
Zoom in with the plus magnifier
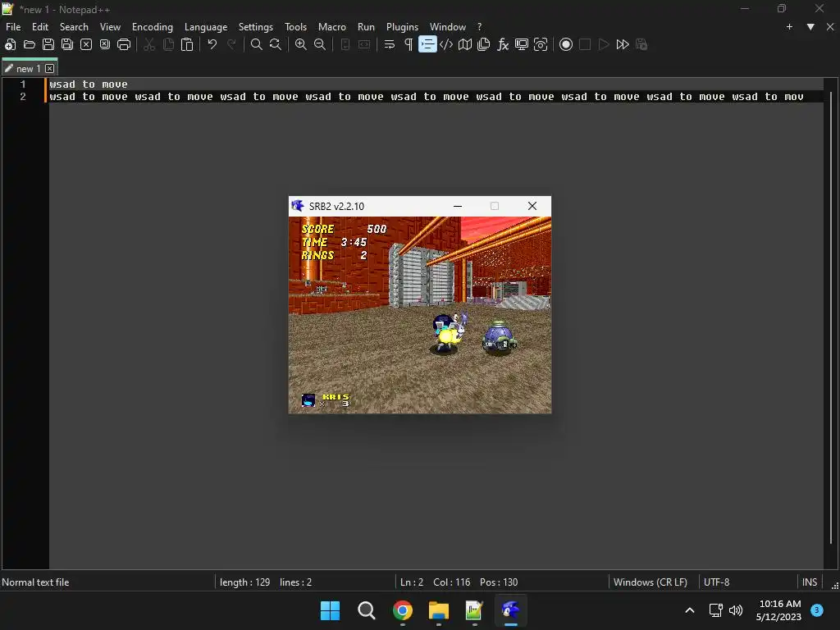pos(301,44)
